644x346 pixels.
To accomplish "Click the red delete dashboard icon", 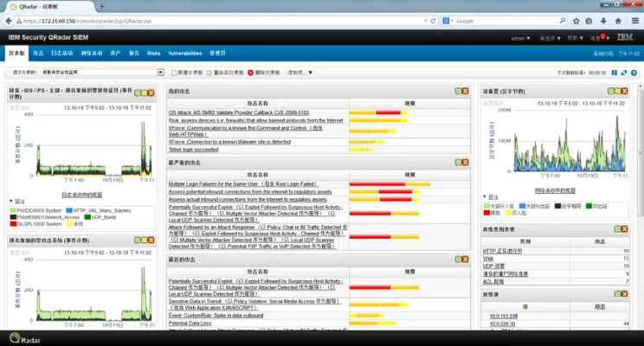I will pyautogui.click(x=250, y=73).
